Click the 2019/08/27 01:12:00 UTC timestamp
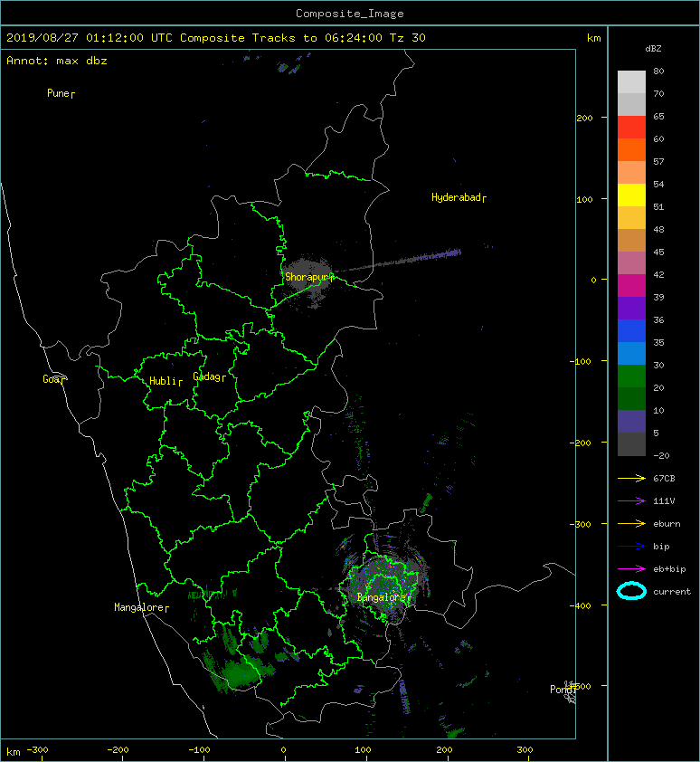 pyautogui.click(x=90, y=37)
